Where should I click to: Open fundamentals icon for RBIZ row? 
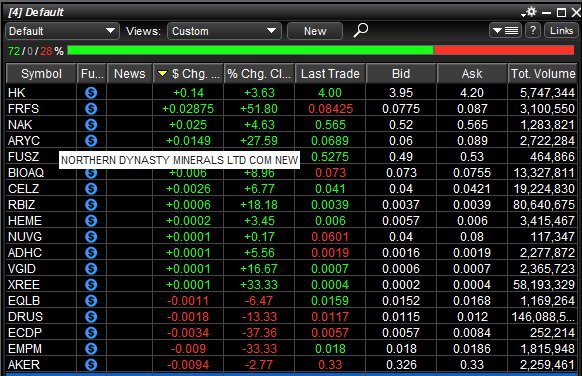tap(91, 205)
